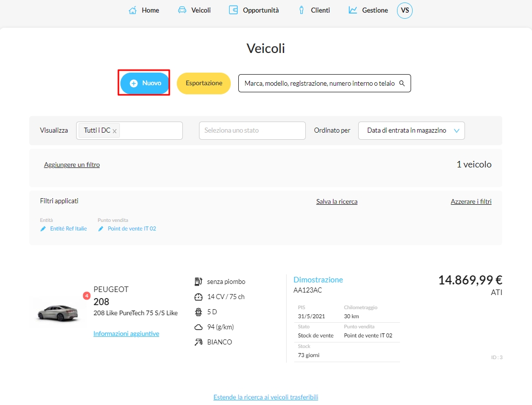Click the ID : 3 label
Screen dimensions: 532x405
(x=497, y=358)
